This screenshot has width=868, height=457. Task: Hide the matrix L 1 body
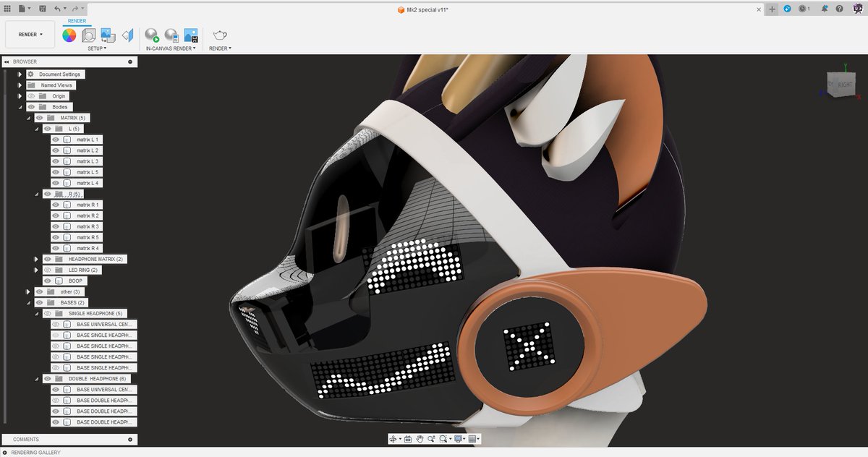click(x=56, y=140)
